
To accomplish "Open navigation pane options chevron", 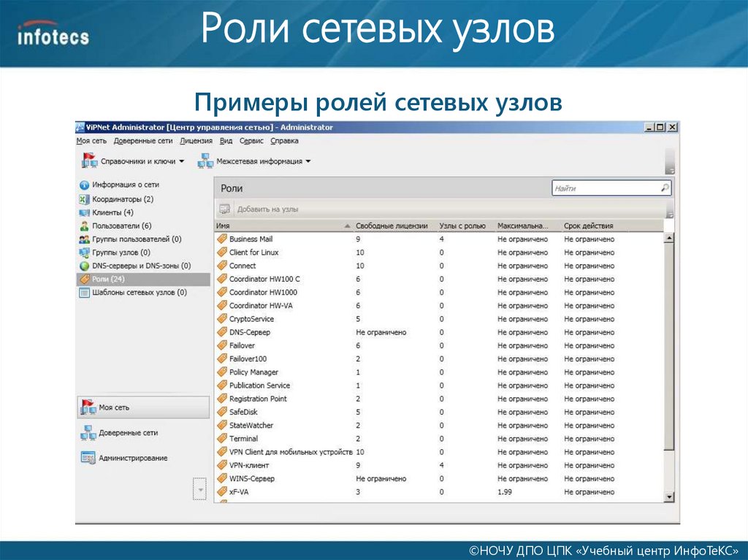I will coord(200,489).
